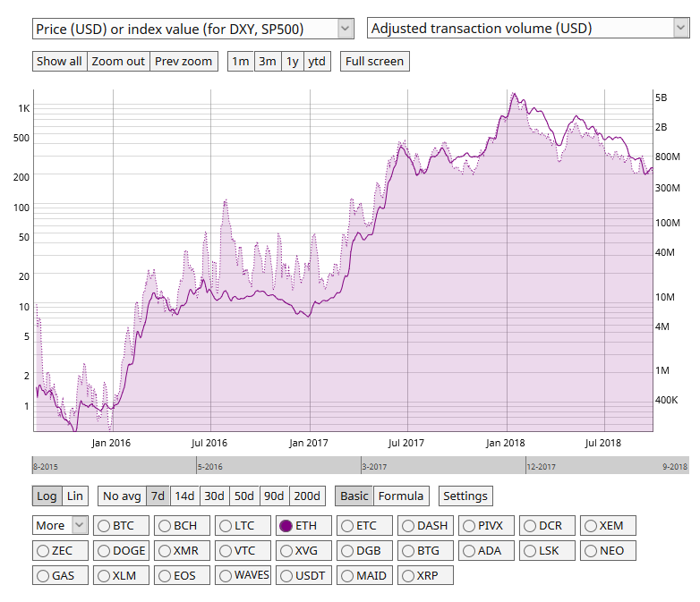
Task: Select the USDT coin option
Action: [x=286, y=576]
